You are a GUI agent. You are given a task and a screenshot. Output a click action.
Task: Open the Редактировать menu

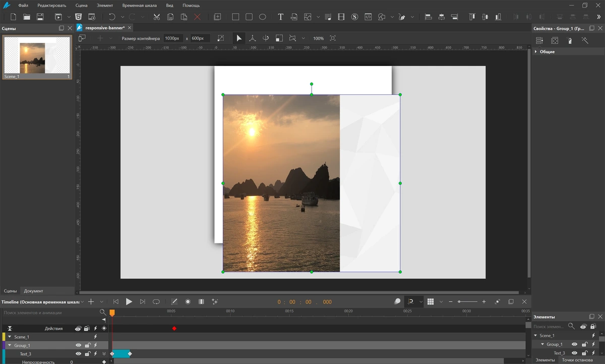[x=51, y=5]
